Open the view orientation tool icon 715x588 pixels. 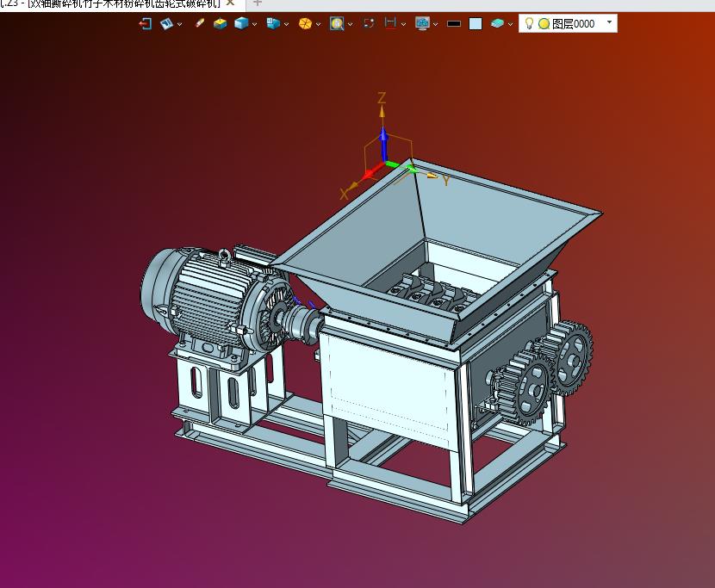click(x=166, y=23)
